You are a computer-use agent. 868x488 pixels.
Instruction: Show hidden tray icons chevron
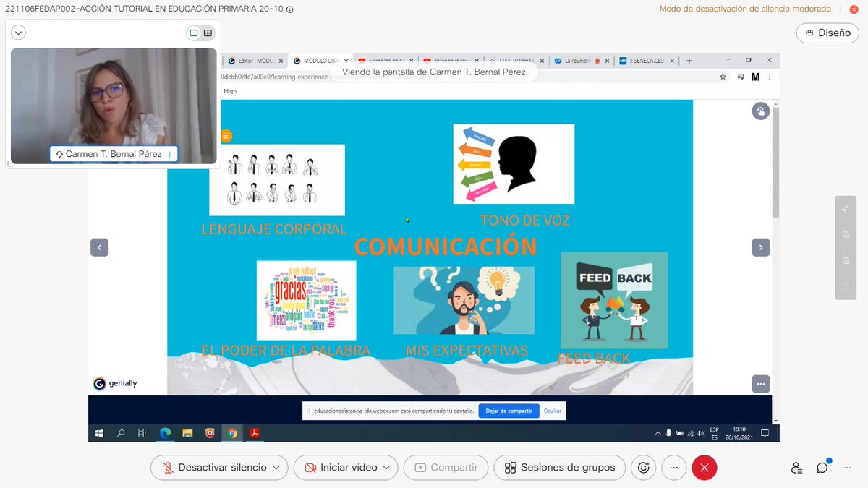pyautogui.click(x=658, y=434)
